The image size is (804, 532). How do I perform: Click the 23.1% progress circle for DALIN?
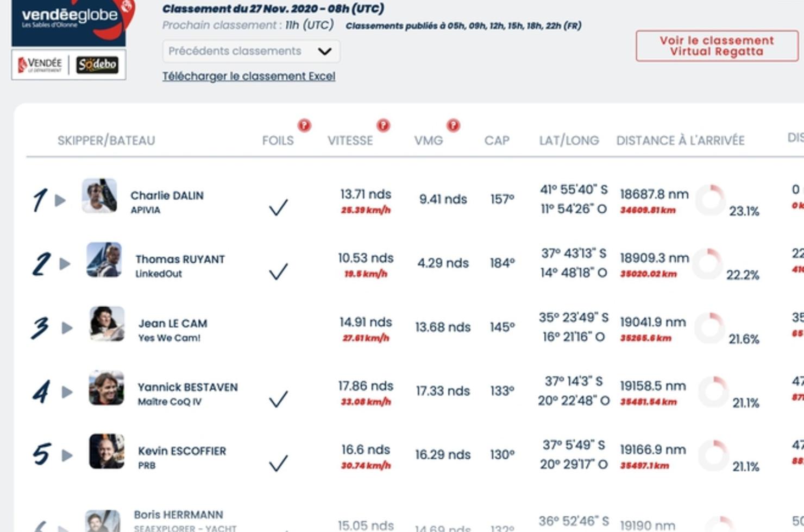pyautogui.click(x=711, y=200)
